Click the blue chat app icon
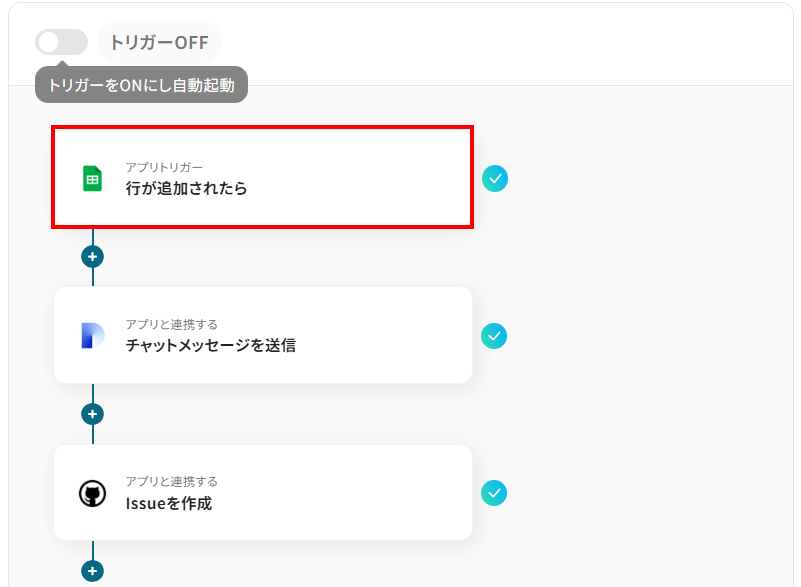The image size is (801, 587). 92,336
